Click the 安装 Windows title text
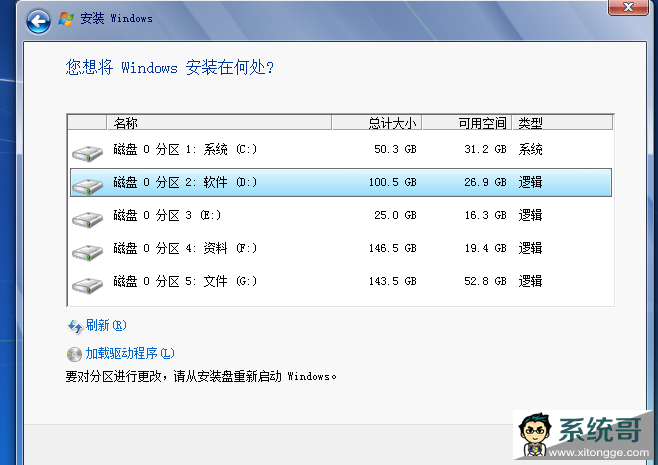This screenshot has height=465, width=658. (x=116, y=18)
